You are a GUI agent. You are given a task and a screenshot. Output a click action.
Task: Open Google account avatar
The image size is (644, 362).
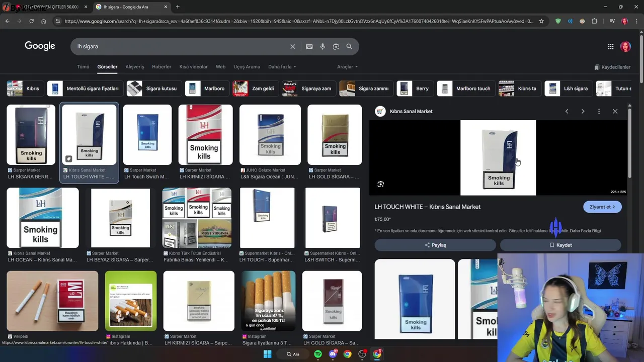click(x=625, y=46)
